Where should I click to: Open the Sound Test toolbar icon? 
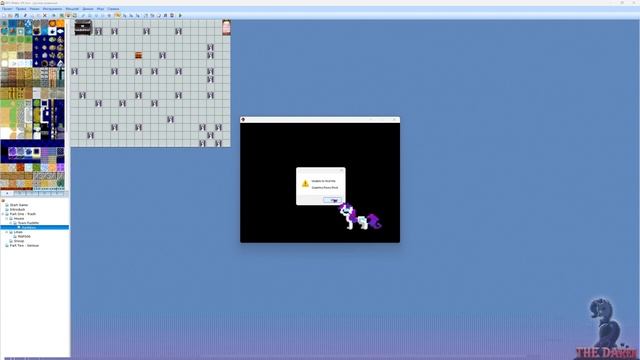pyautogui.click(x=165, y=16)
